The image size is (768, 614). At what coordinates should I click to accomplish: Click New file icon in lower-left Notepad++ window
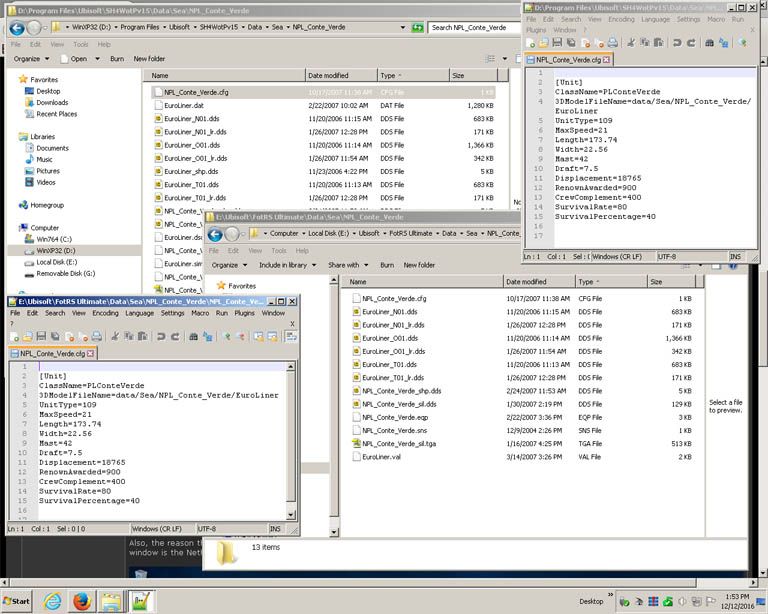[x=15, y=336]
